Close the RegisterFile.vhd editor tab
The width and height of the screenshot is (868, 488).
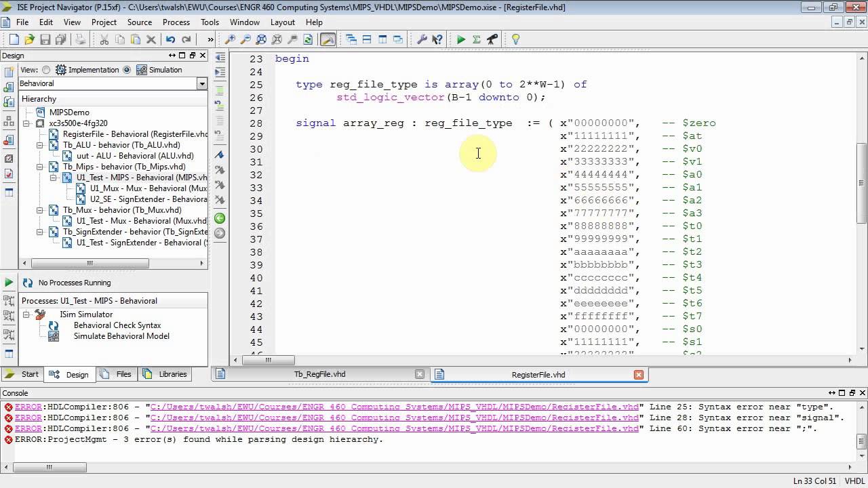(638, 374)
